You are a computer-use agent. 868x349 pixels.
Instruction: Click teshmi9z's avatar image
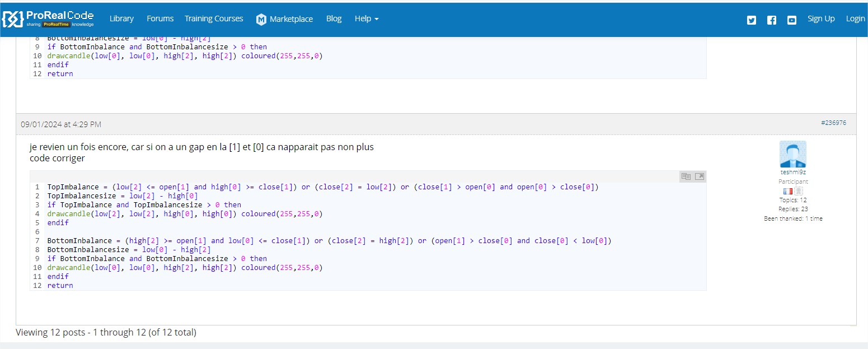[793, 154]
